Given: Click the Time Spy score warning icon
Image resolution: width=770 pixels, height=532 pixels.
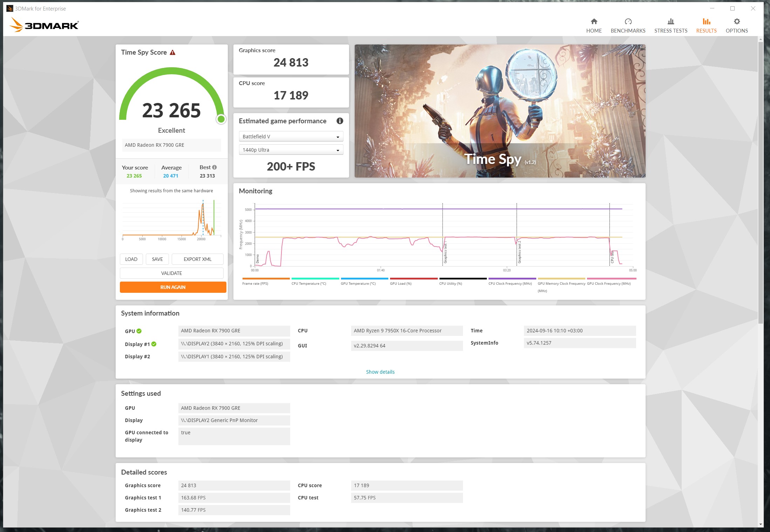Looking at the screenshot, I should [172, 53].
